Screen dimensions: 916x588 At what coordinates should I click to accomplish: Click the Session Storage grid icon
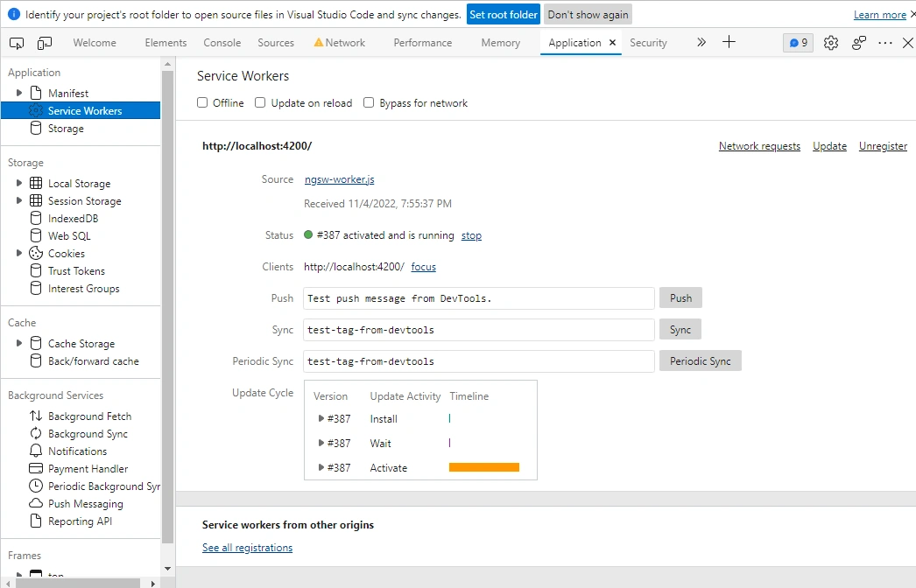coord(36,201)
